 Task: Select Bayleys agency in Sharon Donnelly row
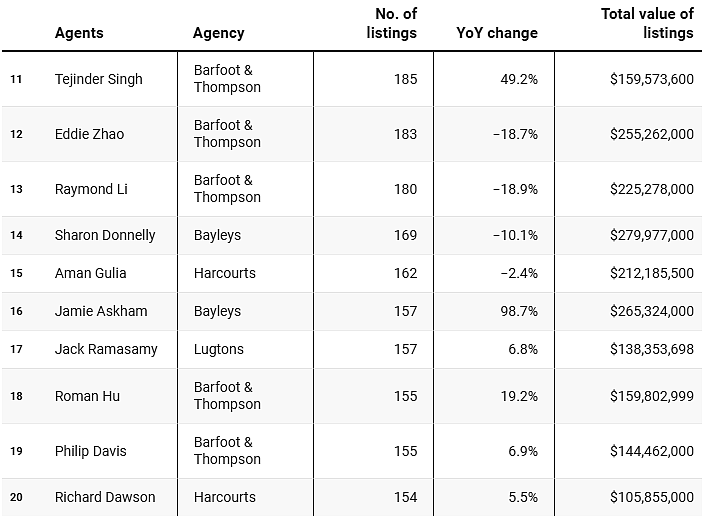click(217, 235)
